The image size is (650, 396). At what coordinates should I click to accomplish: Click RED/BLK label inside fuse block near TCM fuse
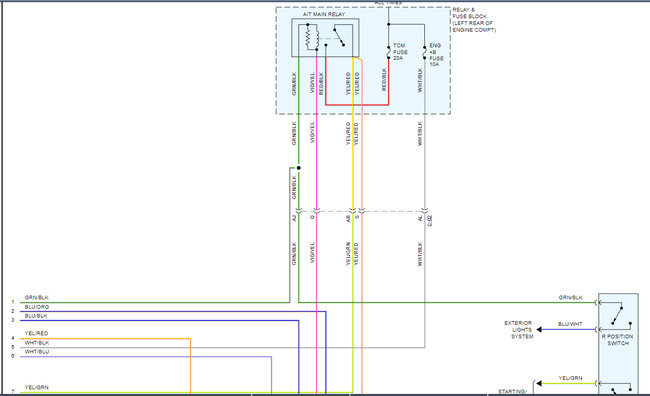point(384,80)
